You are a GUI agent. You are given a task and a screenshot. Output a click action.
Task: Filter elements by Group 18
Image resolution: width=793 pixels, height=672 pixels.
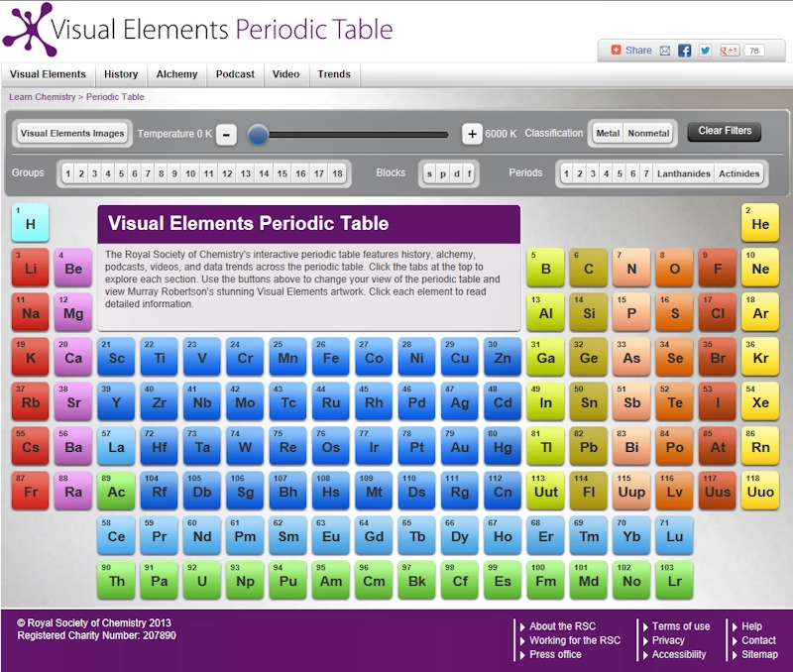337,173
